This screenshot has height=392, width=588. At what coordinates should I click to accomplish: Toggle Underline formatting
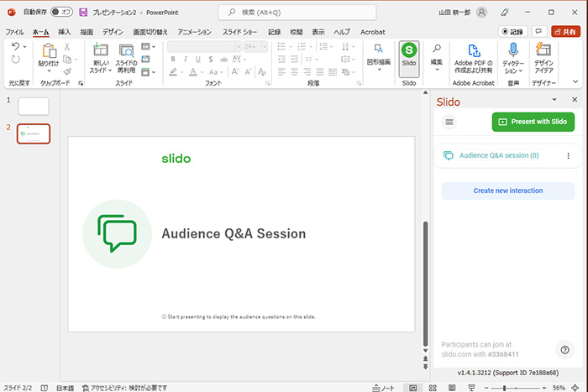point(198,60)
